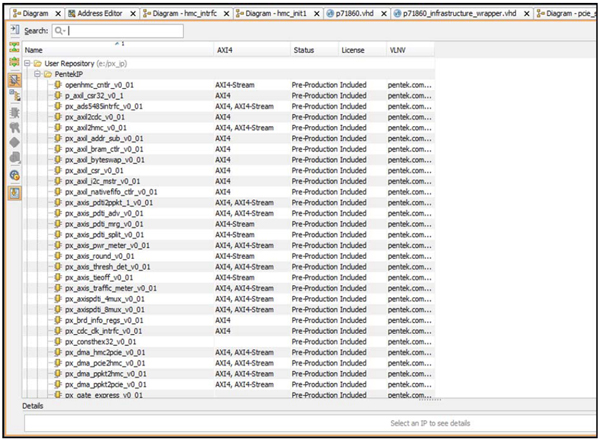
Task: Sort by the Status column header
Action: coord(315,50)
